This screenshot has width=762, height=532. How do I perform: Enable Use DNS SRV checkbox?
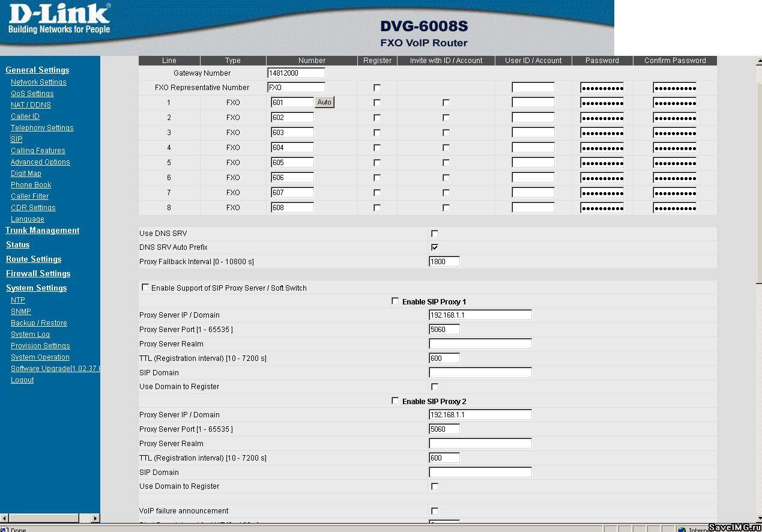click(435, 233)
